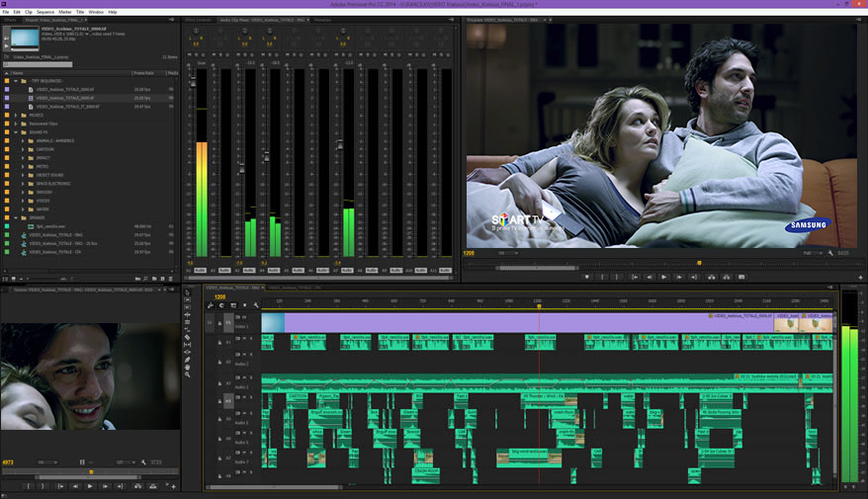Mute audio track A1 in timeline

(x=244, y=338)
